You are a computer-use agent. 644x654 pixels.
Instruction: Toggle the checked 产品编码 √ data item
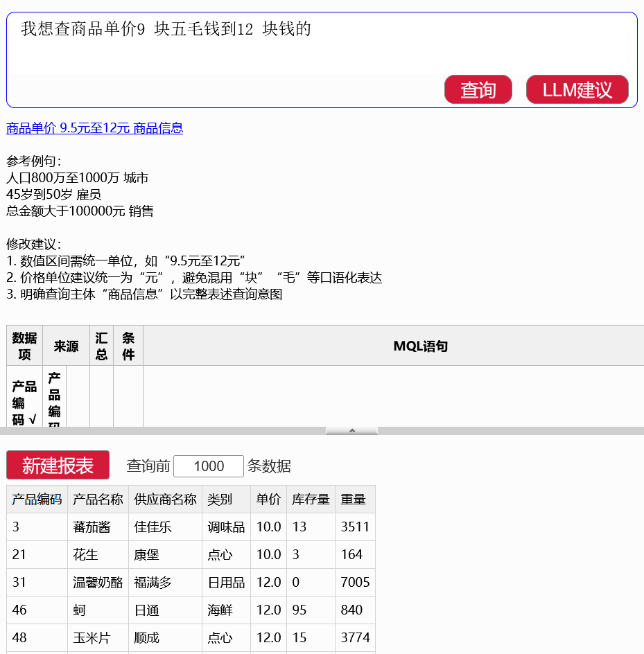[24, 403]
